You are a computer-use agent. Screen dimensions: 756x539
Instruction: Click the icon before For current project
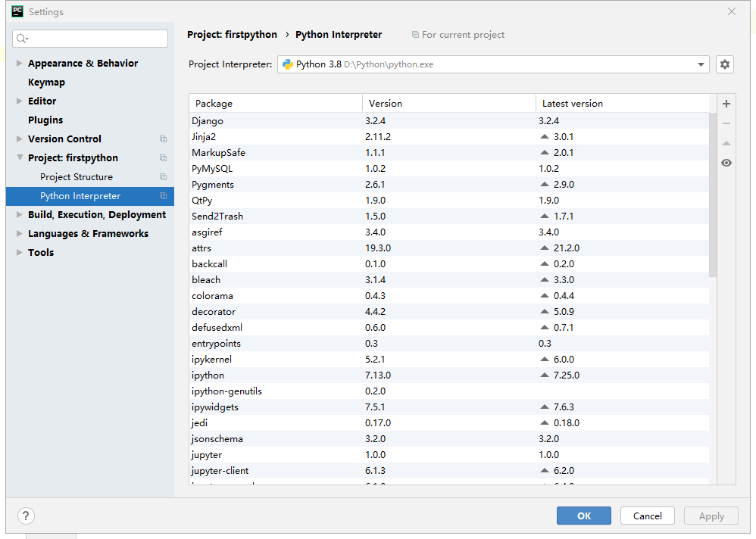(415, 35)
